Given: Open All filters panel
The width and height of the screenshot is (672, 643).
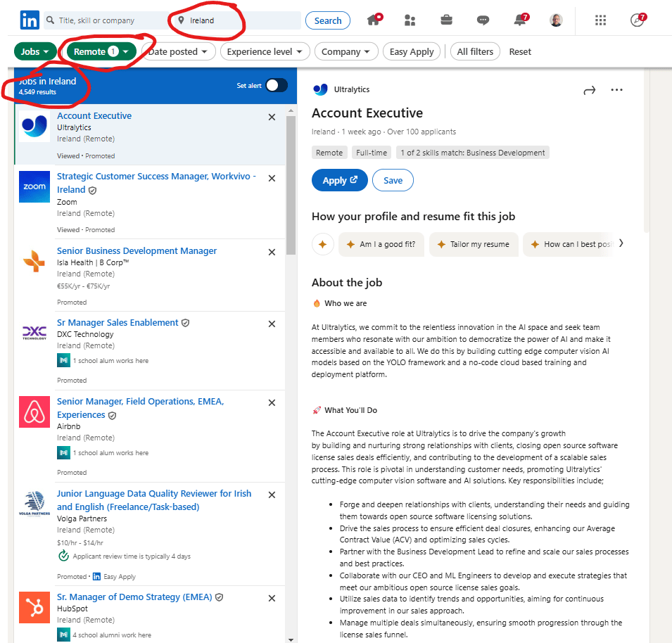Looking at the screenshot, I should point(475,52).
